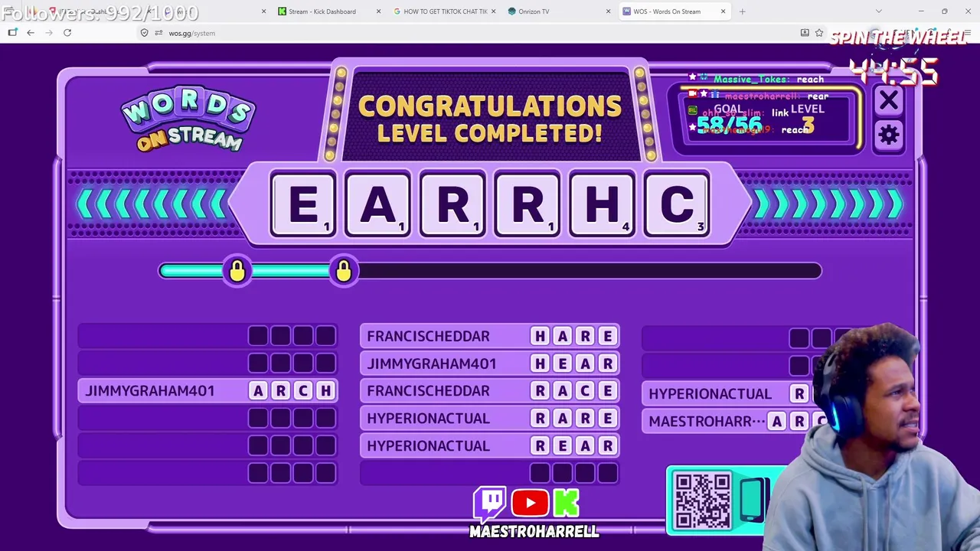Reload the wos.gg page
This screenshot has width=980, height=551.
tap(67, 33)
